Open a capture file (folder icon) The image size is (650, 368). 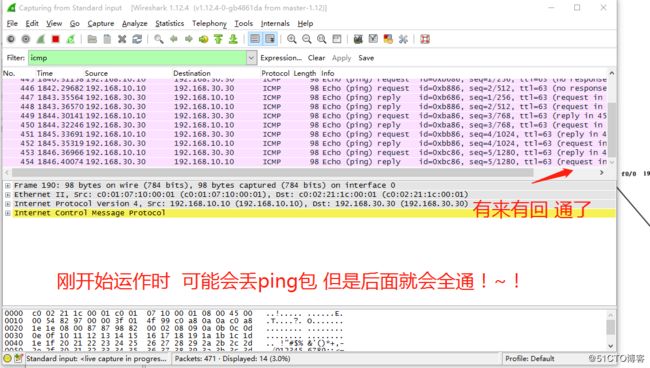click(92, 39)
